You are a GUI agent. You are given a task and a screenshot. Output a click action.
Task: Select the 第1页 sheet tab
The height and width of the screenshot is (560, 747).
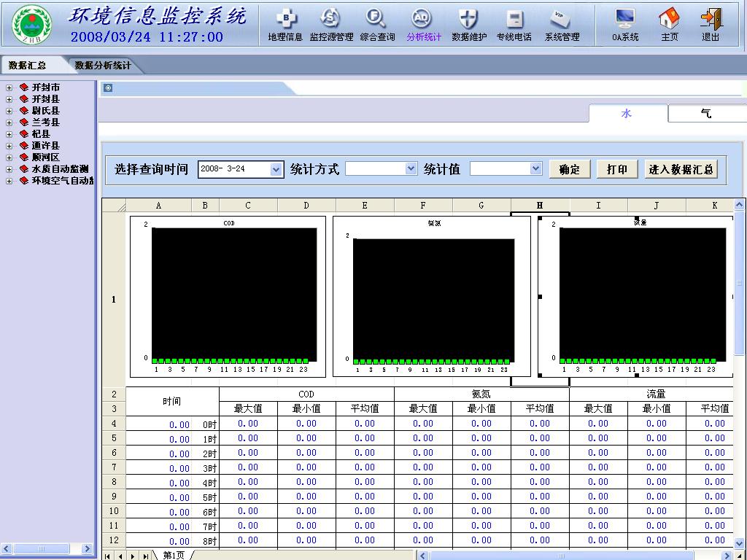174,556
